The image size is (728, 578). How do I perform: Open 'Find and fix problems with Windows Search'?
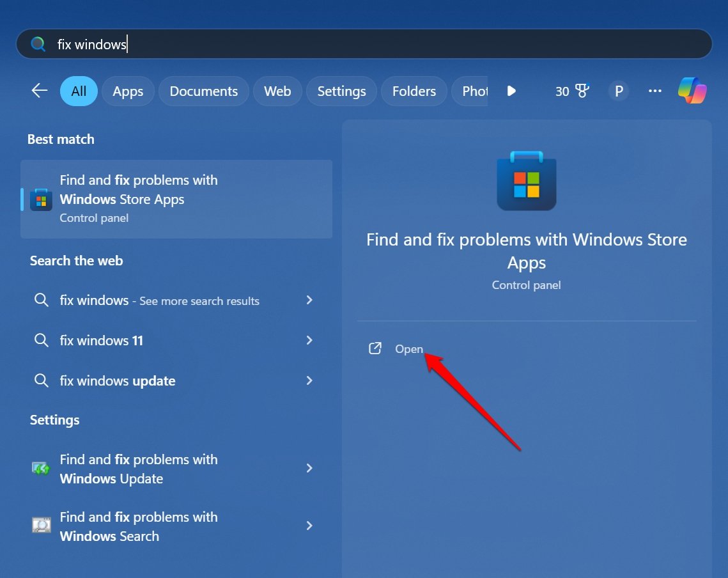point(176,526)
